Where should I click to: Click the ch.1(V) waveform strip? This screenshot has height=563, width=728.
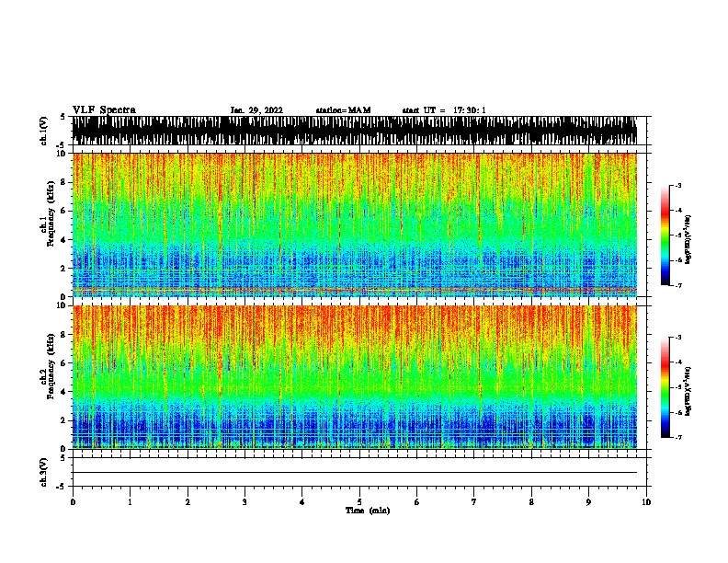point(355,131)
